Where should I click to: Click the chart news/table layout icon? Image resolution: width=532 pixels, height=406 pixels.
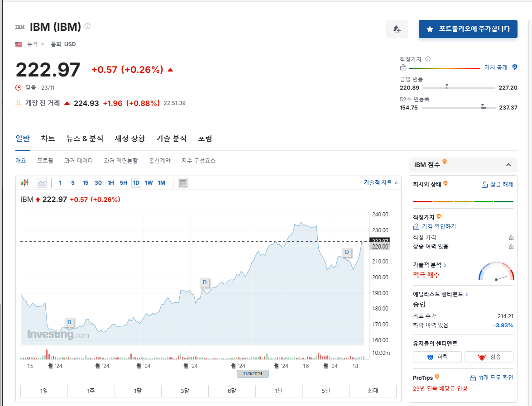[183, 183]
